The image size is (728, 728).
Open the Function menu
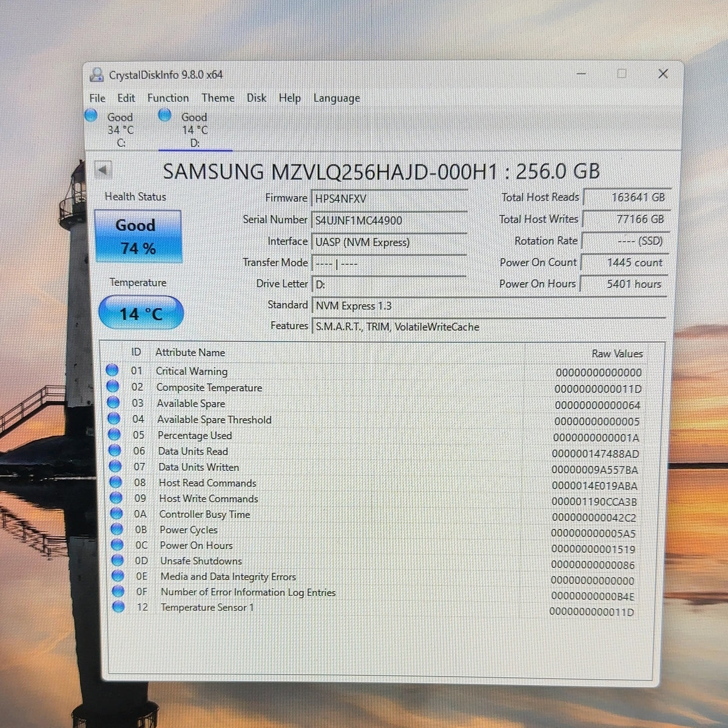168,98
